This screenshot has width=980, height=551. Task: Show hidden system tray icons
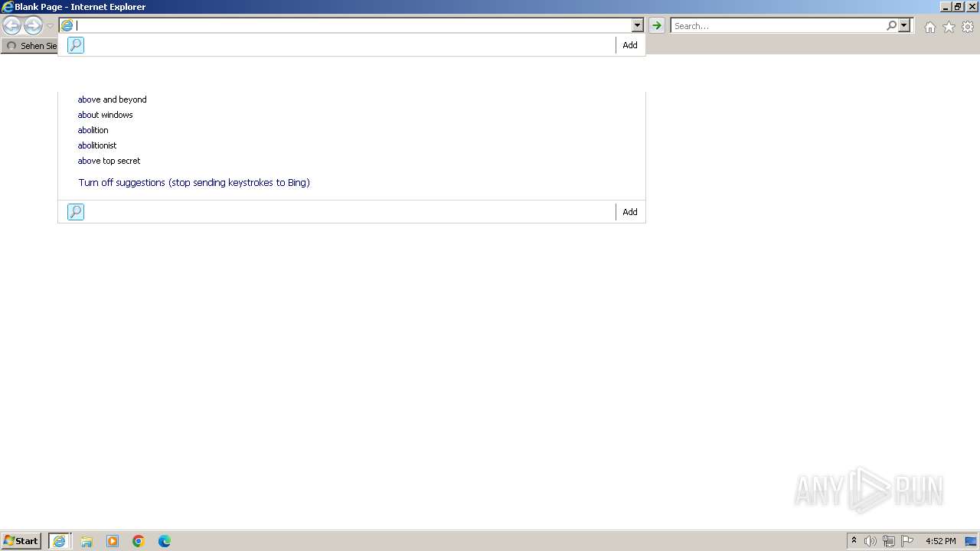(x=854, y=541)
